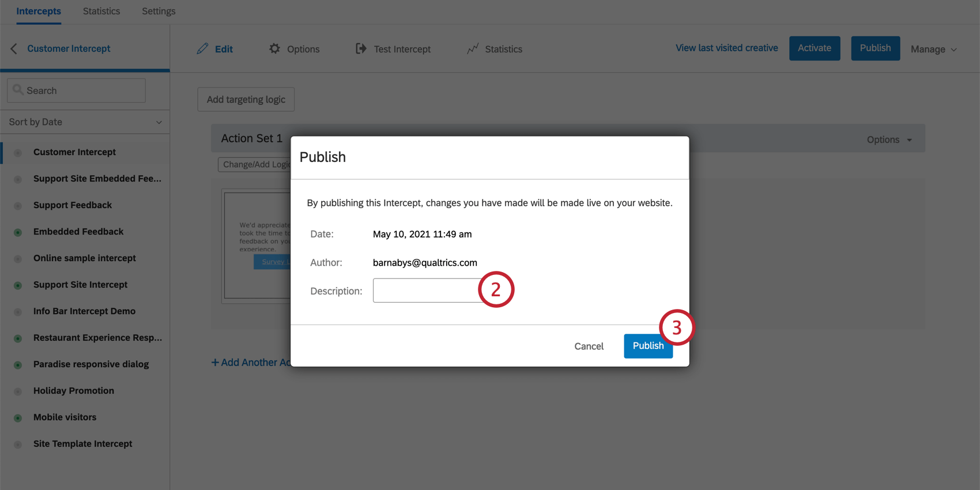
Task: Click the status indicator next to Holiday Promotion
Action: pyautogui.click(x=17, y=391)
